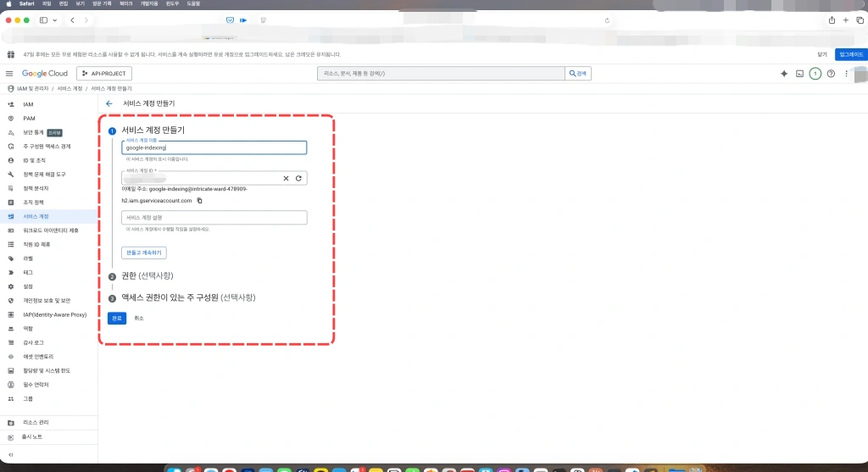
Task: Open 파일 menu in macOS menu bar
Action: coord(47,3)
